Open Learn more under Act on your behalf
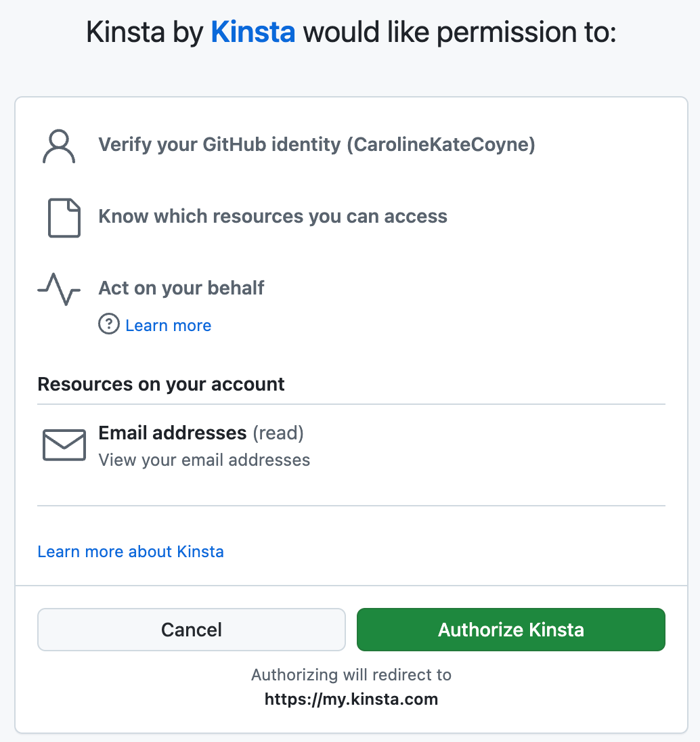 click(x=168, y=325)
